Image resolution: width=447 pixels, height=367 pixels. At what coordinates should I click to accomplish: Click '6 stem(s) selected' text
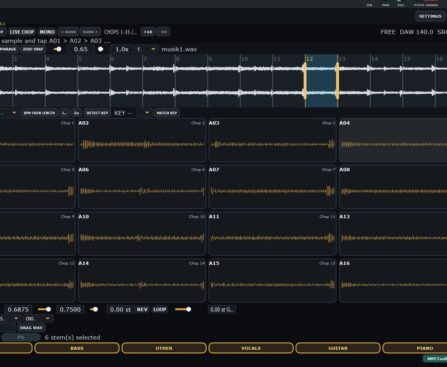pyautogui.click(x=72, y=337)
